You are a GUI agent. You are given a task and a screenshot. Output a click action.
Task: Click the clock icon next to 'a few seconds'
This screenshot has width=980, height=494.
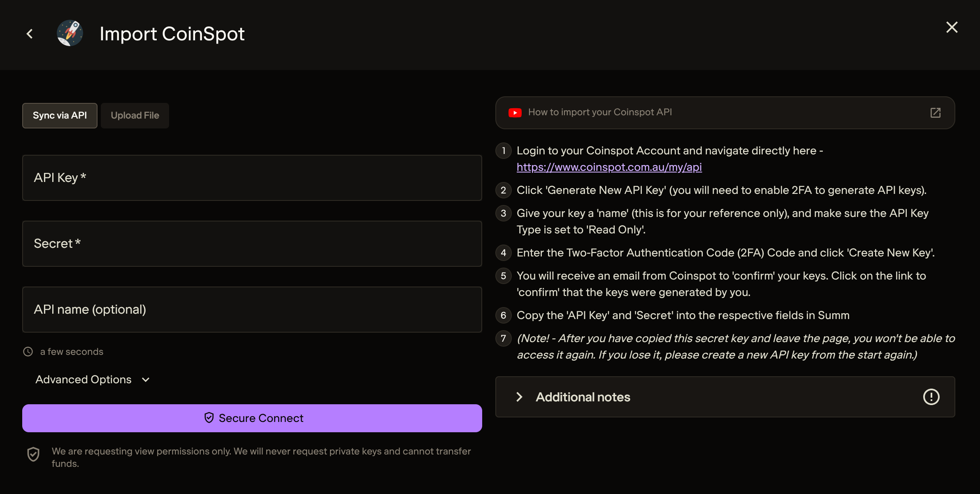(28, 352)
